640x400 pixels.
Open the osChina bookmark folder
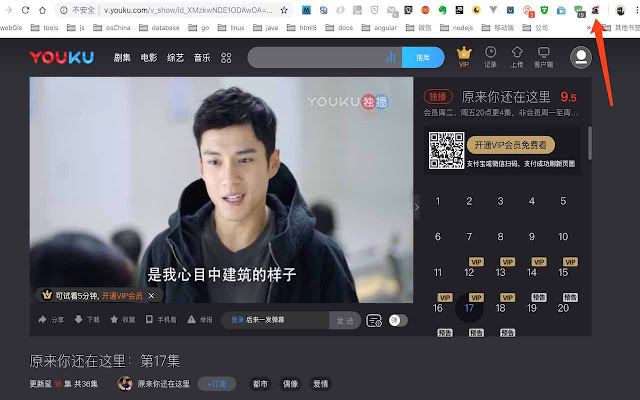112,28
